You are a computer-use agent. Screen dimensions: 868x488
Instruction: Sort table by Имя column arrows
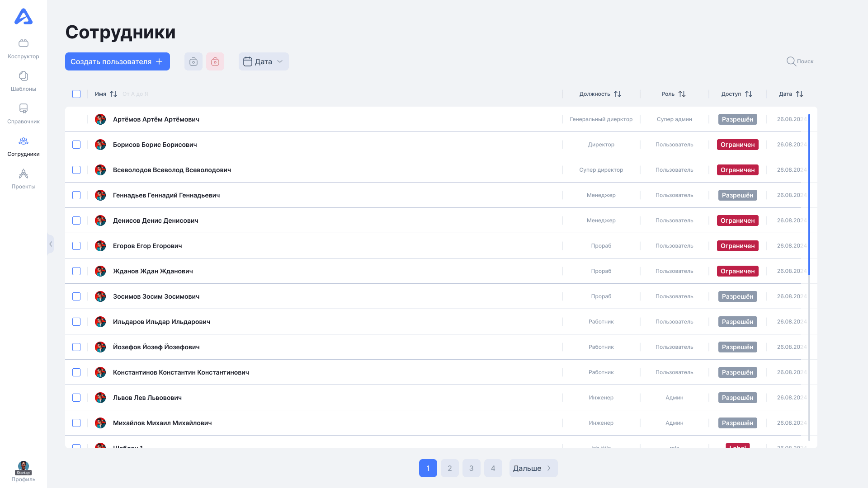point(113,94)
